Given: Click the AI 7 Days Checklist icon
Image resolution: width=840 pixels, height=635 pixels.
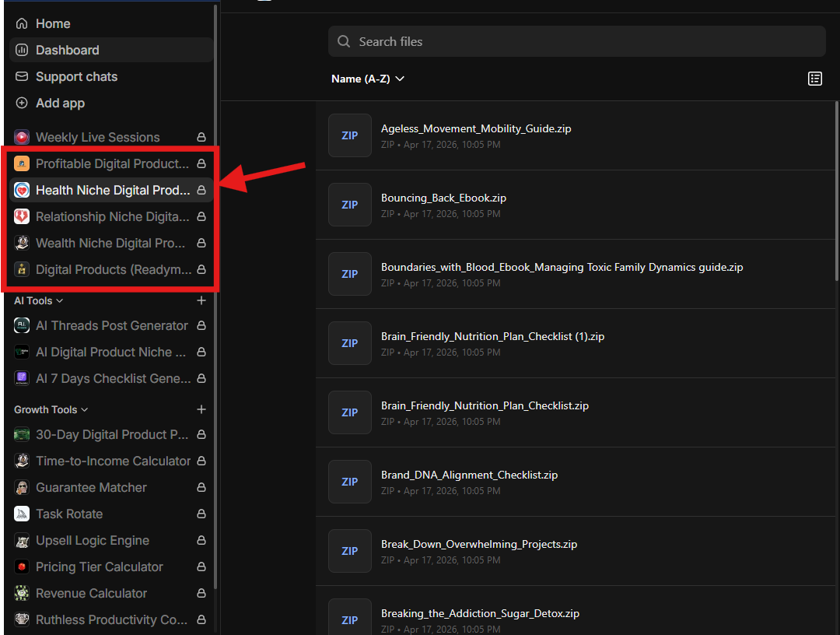Looking at the screenshot, I should [x=22, y=378].
